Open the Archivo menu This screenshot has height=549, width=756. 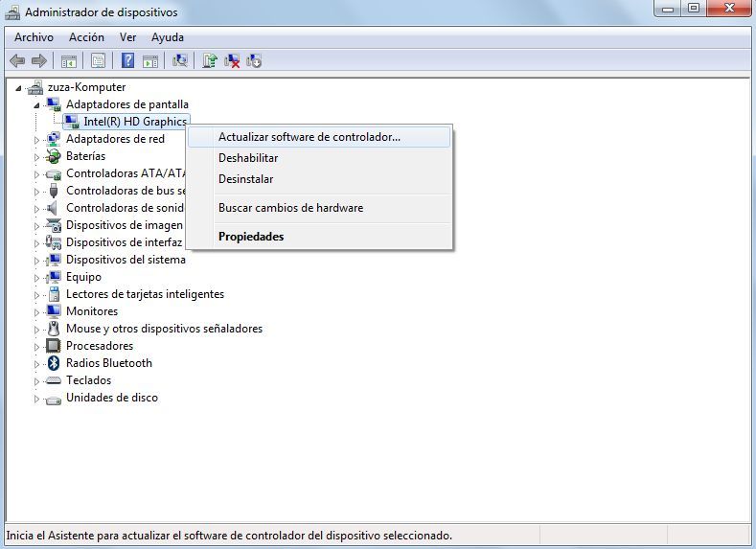tap(34, 37)
